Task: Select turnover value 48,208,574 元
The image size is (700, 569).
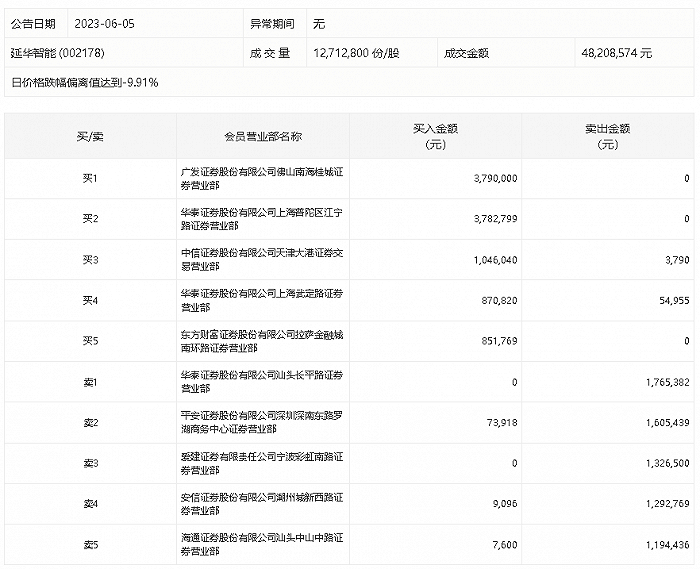Action: pos(617,53)
